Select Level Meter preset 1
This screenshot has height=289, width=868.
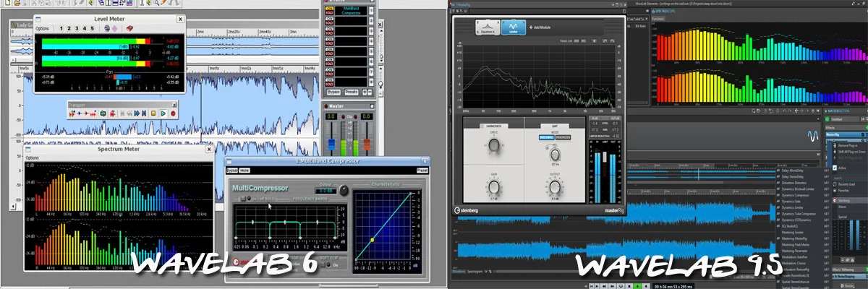(x=61, y=29)
